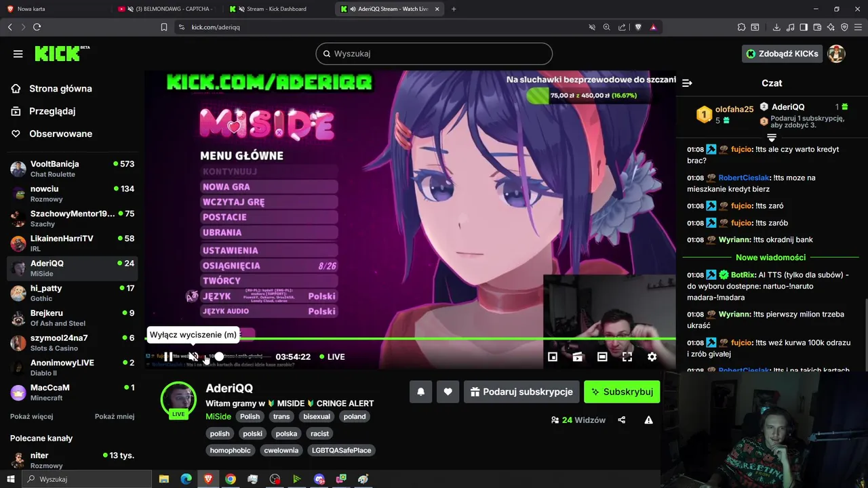Image resolution: width=868 pixels, height=488 pixels.
Task: Click the address bar URL kick.com/aderiqq
Action: (x=216, y=27)
